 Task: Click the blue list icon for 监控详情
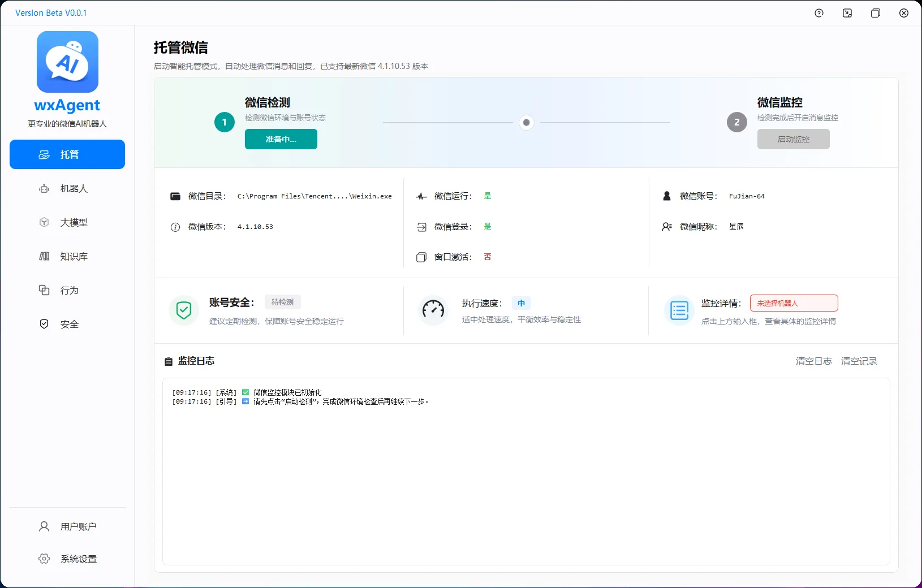pos(679,310)
